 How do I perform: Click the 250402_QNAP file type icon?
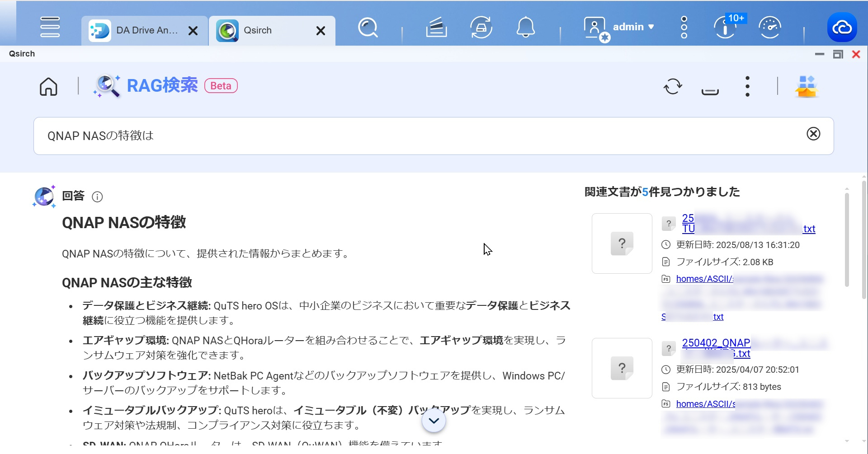[x=669, y=348]
